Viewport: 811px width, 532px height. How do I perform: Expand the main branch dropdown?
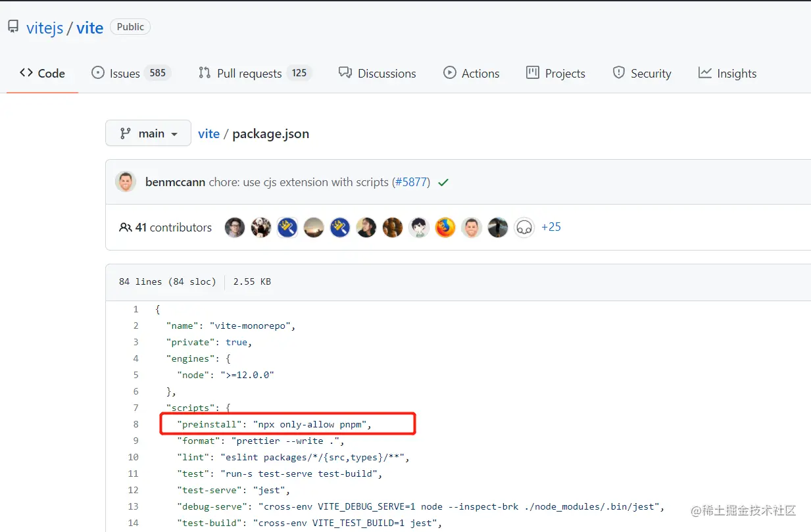point(148,133)
